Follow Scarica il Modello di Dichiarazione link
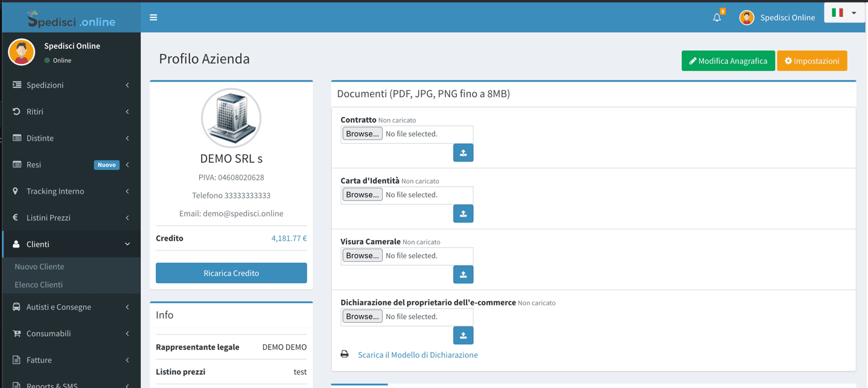This screenshot has width=868, height=388. click(418, 355)
